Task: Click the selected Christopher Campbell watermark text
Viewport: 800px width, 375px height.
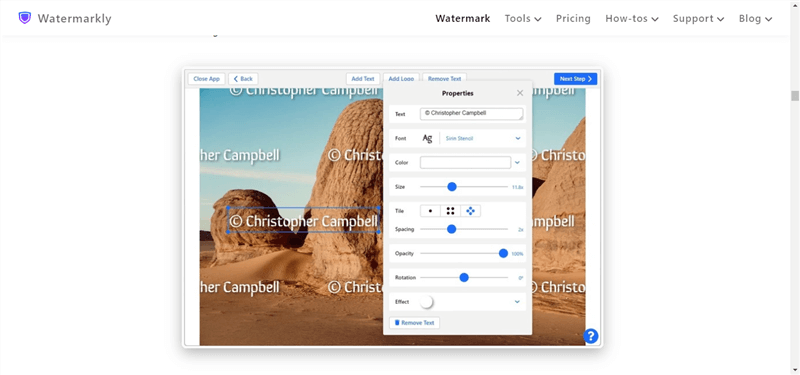Action: pyautogui.click(x=304, y=220)
